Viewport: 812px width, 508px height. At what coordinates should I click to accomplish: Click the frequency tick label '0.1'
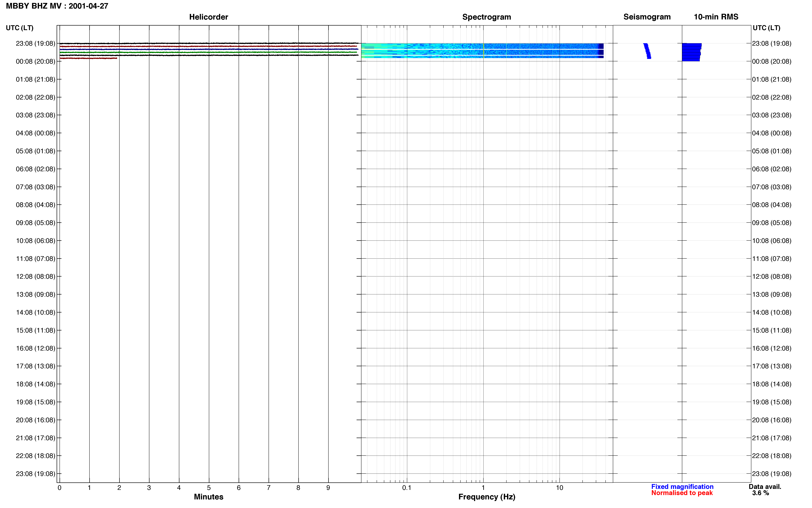point(407,488)
